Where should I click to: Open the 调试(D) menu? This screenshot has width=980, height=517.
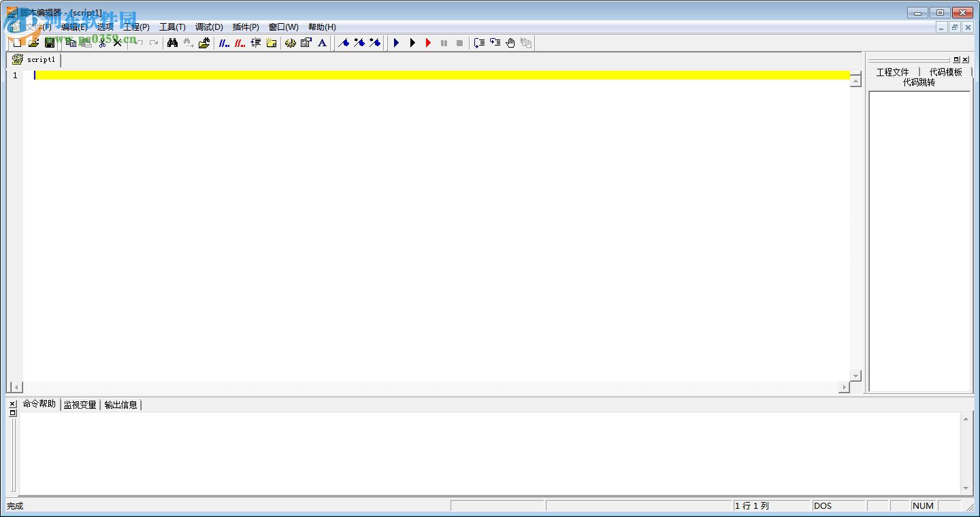coord(209,27)
